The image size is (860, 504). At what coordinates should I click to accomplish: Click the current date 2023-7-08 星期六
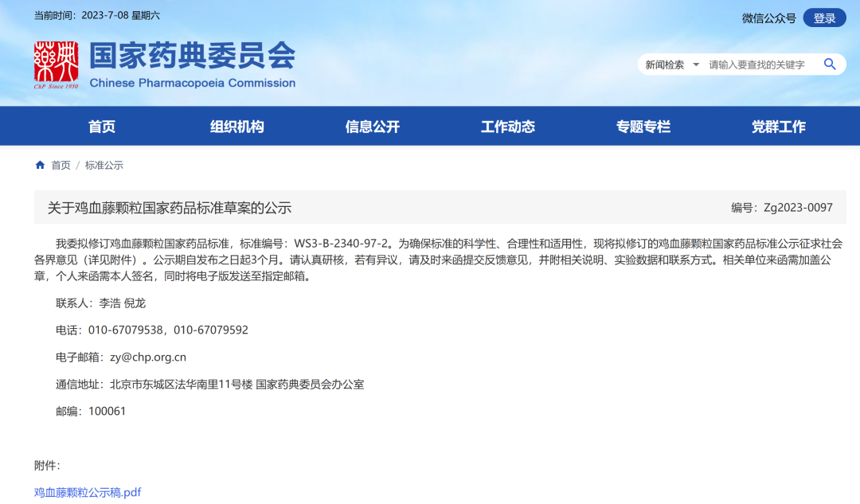click(x=121, y=15)
